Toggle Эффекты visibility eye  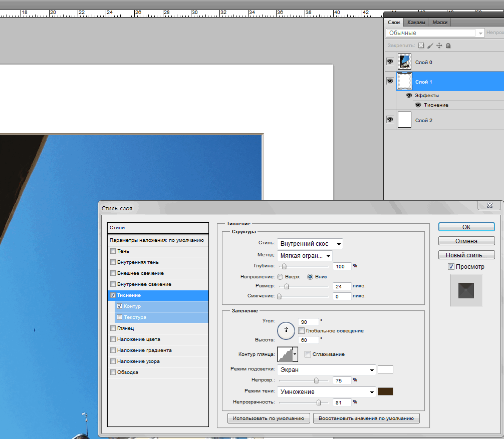coord(409,96)
